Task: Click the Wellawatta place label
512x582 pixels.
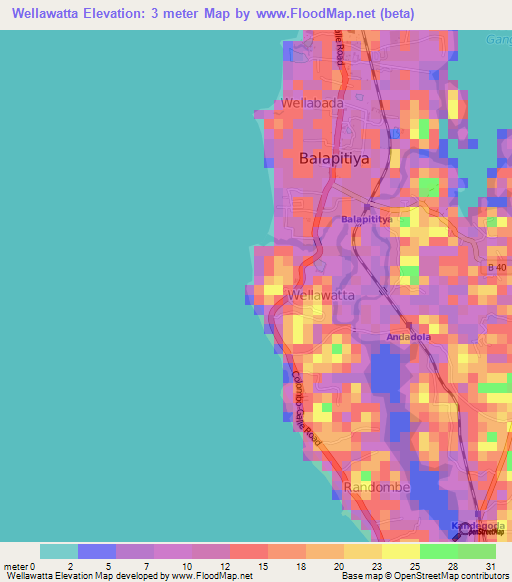Action: click(321, 295)
